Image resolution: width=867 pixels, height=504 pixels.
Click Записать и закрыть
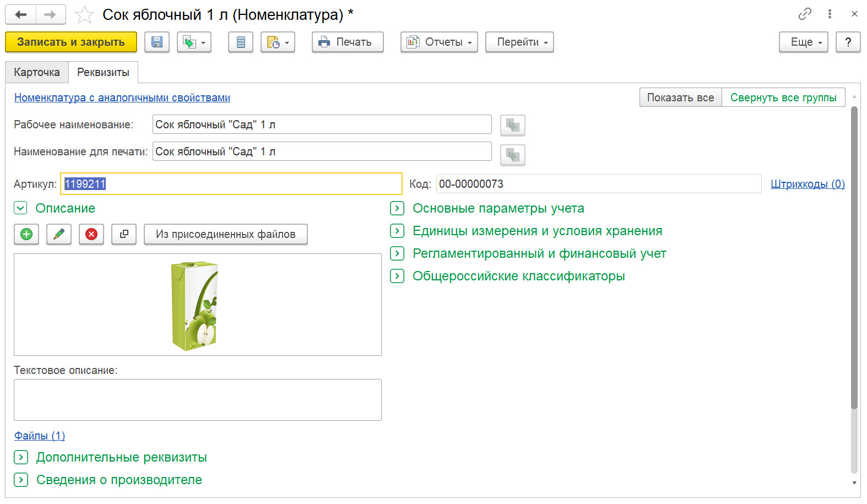[71, 42]
